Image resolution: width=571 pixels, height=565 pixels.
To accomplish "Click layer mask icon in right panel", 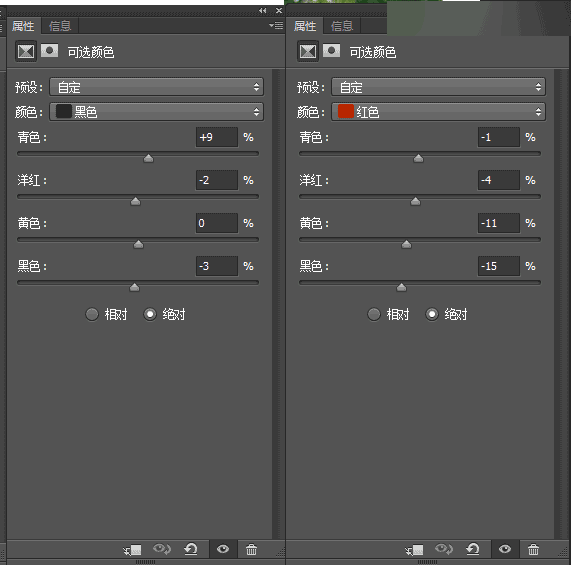I will [331, 51].
